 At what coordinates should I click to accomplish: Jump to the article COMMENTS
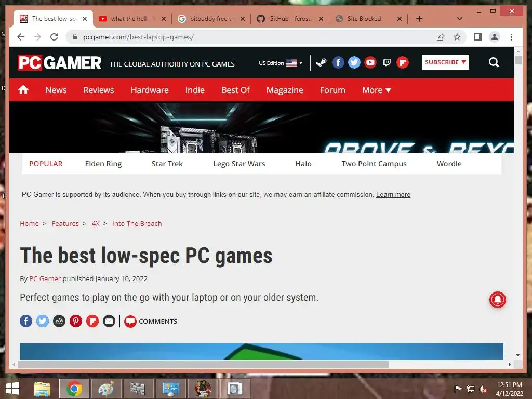coord(151,321)
